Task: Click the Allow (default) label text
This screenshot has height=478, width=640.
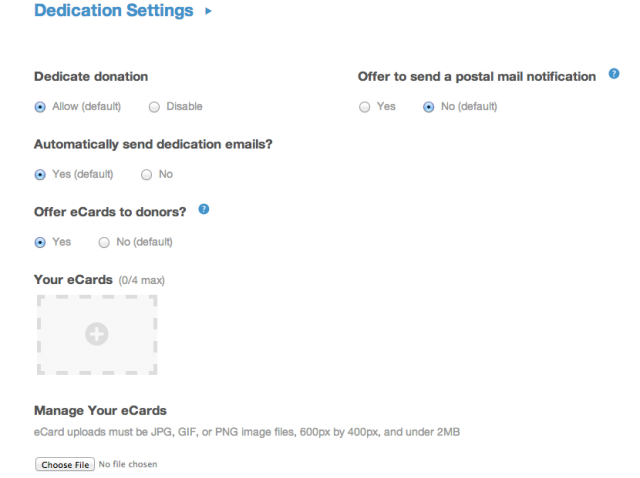Action: tap(87, 107)
